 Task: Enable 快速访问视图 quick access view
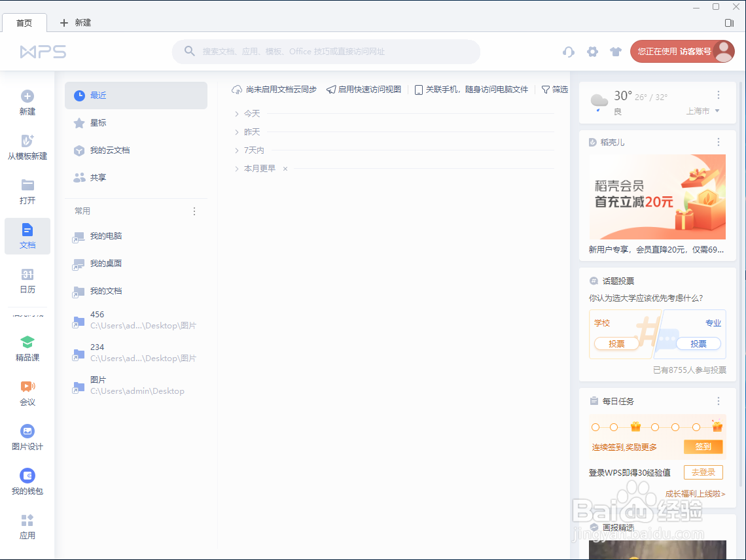tap(363, 90)
